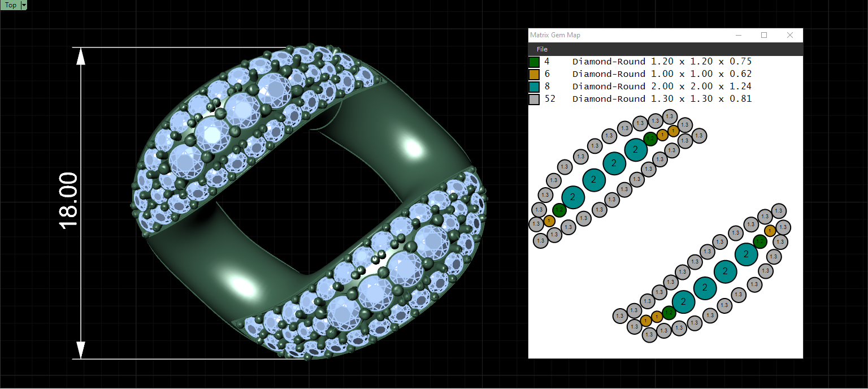Click the gem count 6 in the legend

(x=547, y=74)
